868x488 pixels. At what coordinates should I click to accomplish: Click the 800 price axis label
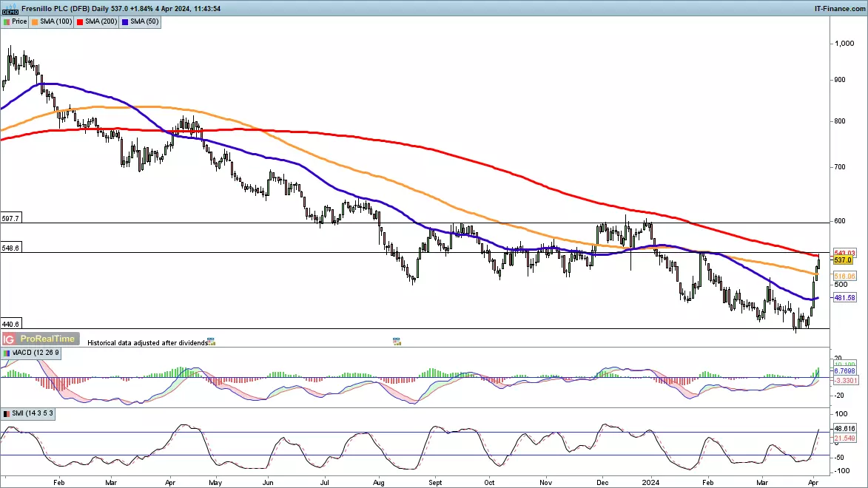tap(841, 121)
